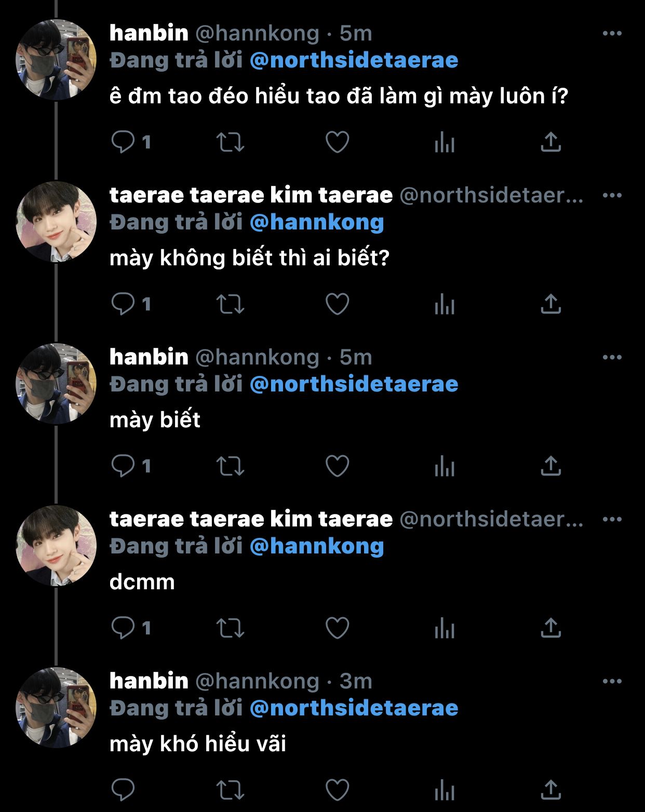View analytics for "mày không biết thì ai biết?" tweet
The width and height of the screenshot is (645, 812).
coord(445,304)
